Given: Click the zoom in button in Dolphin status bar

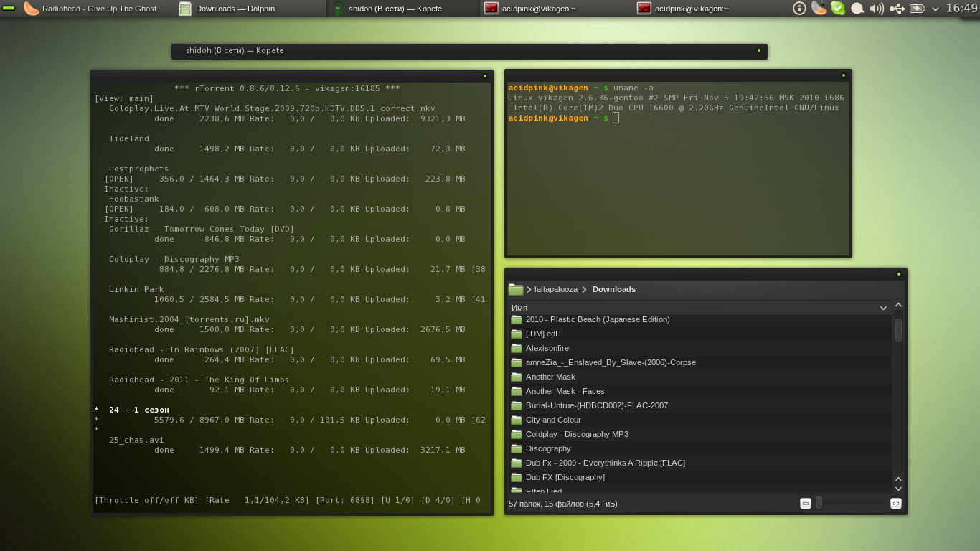Looking at the screenshot, I should click(895, 504).
